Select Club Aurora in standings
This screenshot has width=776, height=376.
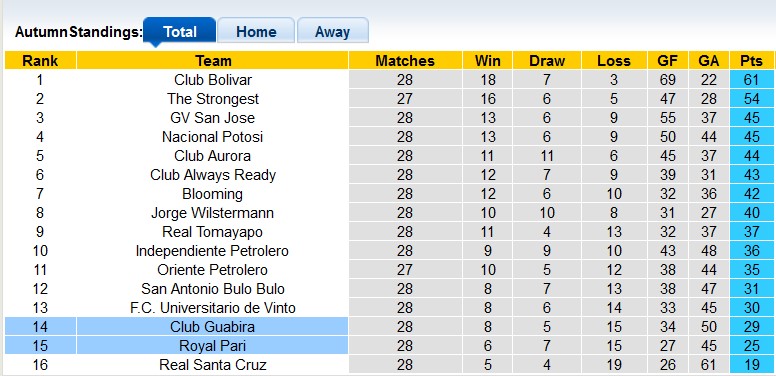[213, 156]
